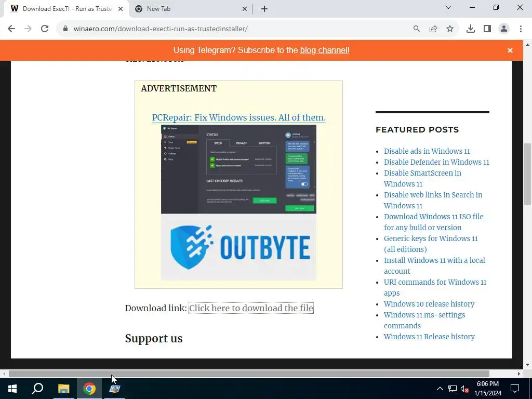Close the New Tab tab
Viewport: 532px width, 399px height.
pos(245,9)
